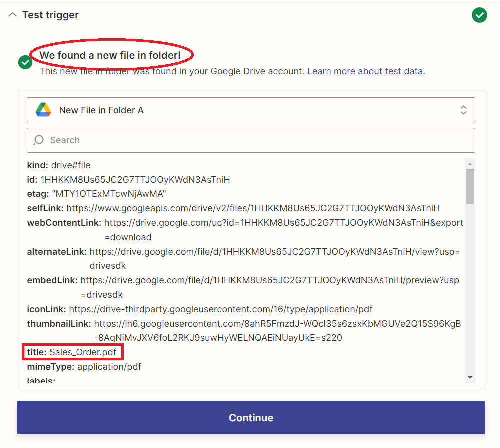The image size is (500, 448).
Task: Open the Learn more about test data link
Action: 365,71
